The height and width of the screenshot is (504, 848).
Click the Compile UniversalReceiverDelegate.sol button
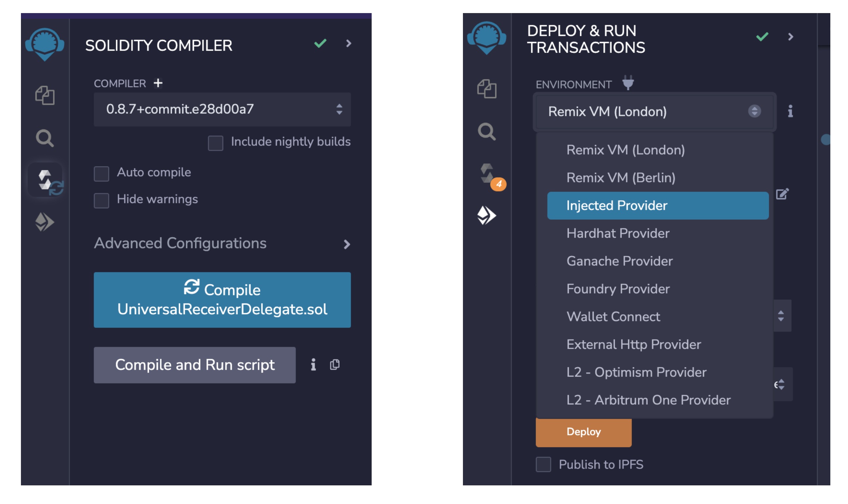[222, 300]
